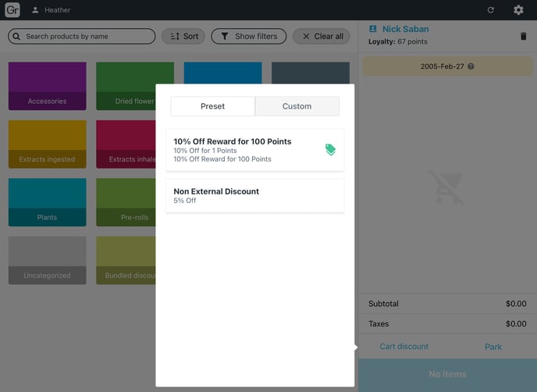Screen dimensions: 537x392
Task: Click the customer icon beside Nick Saban
Action: tap(372, 29)
